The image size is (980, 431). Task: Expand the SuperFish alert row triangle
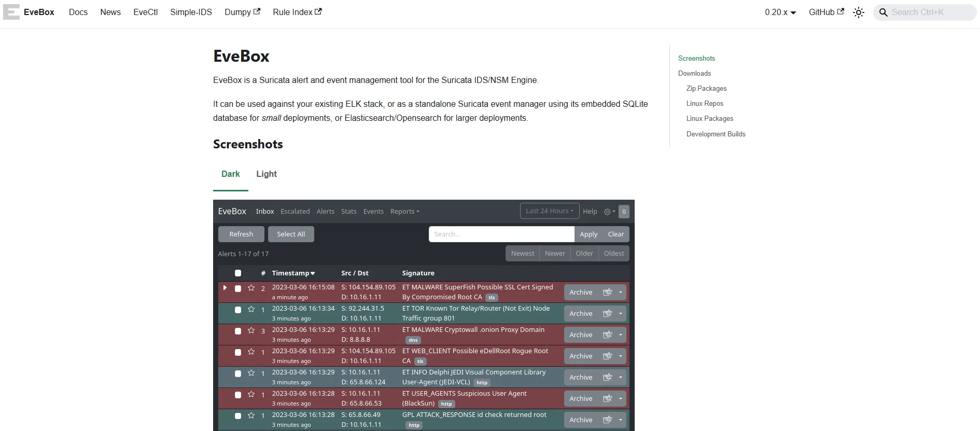click(x=225, y=287)
